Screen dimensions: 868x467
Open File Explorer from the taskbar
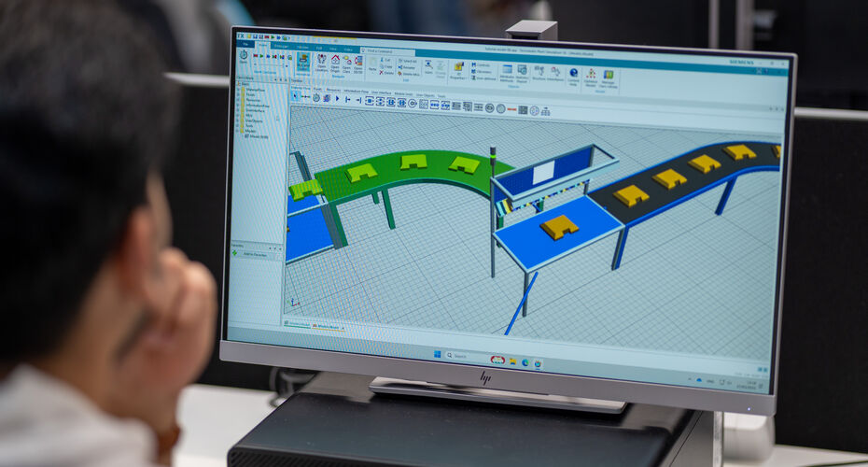[512, 361]
